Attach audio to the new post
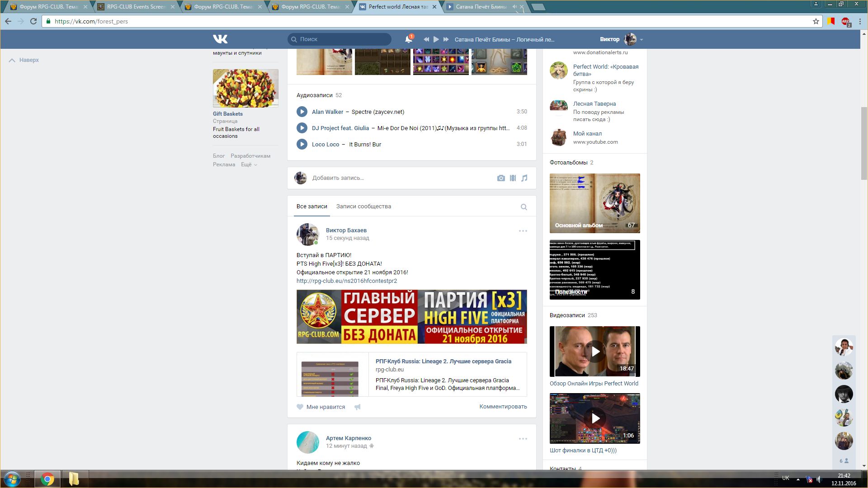Screen dimensions: 868x488 [x=524, y=178]
